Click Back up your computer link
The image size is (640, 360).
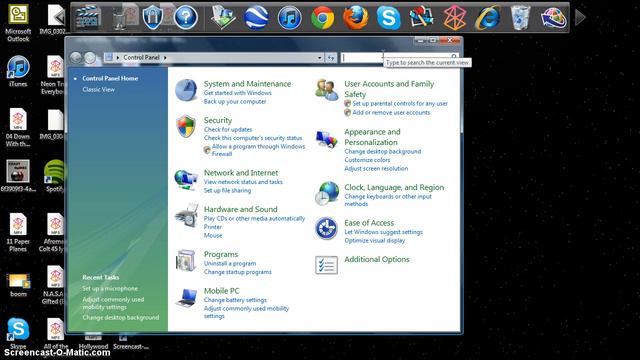coord(235,102)
